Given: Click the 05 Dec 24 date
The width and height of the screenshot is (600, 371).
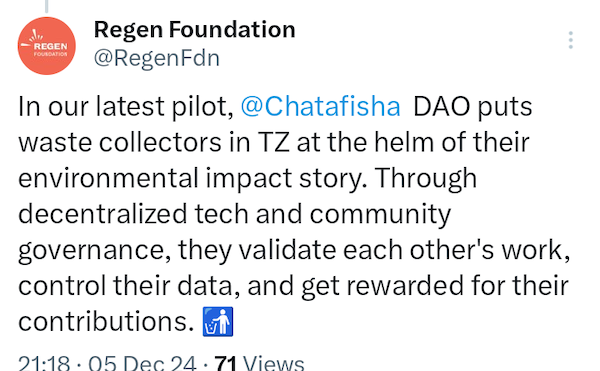Looking at the screenshot, I should click(142, 363).
